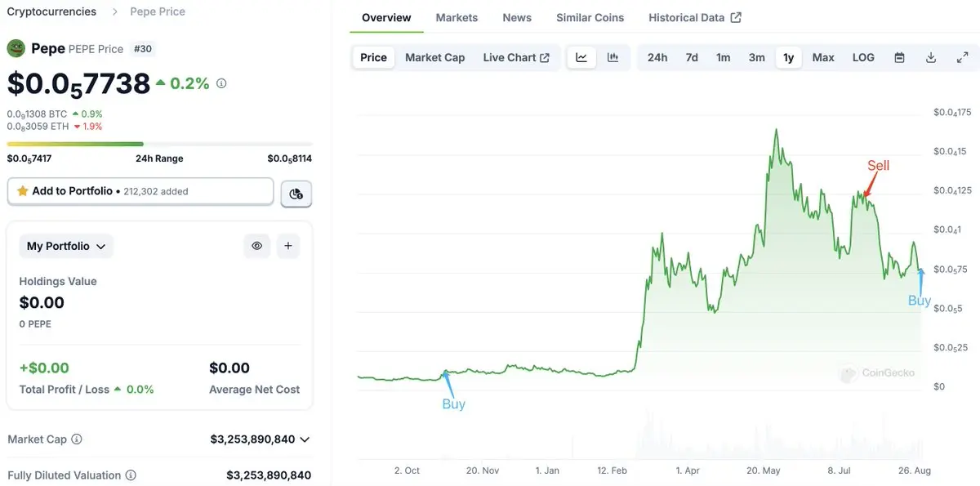
Task: Open the Similar Coins tab
Action: point(590,17)
